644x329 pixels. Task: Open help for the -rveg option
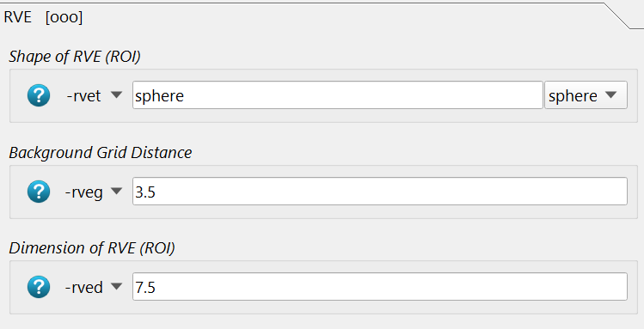point(39,192)
